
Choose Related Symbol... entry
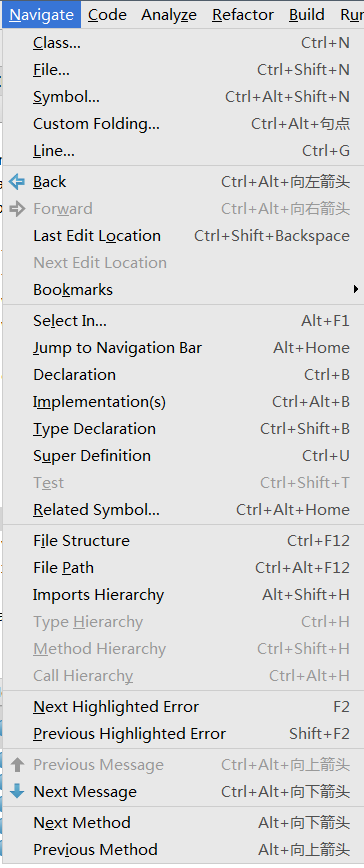pos(182,510)
